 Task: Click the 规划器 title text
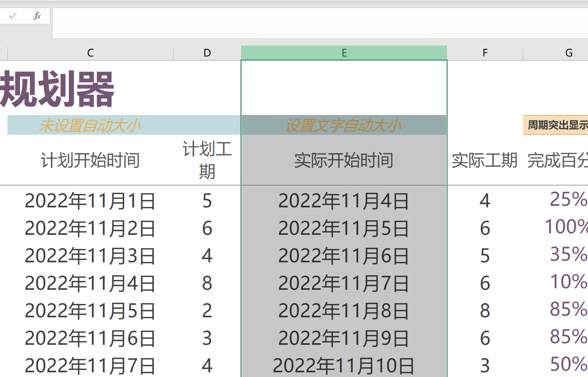pos(57,89)
